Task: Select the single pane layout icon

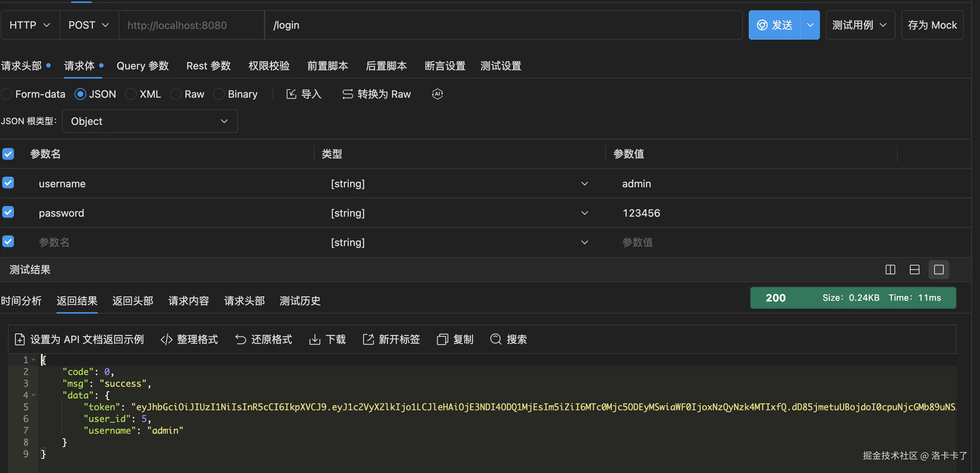Action: pos(939,270)
